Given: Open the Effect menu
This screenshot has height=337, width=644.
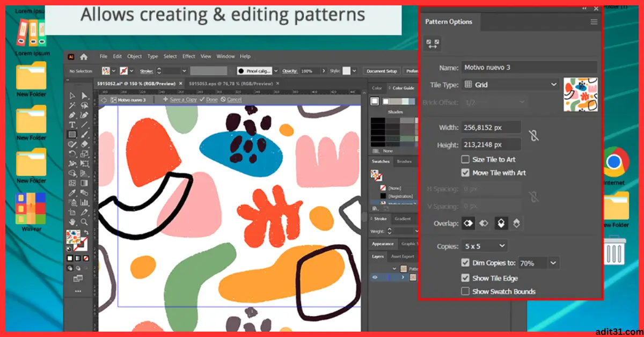Looking at the screenshot, I should [189, 56].
